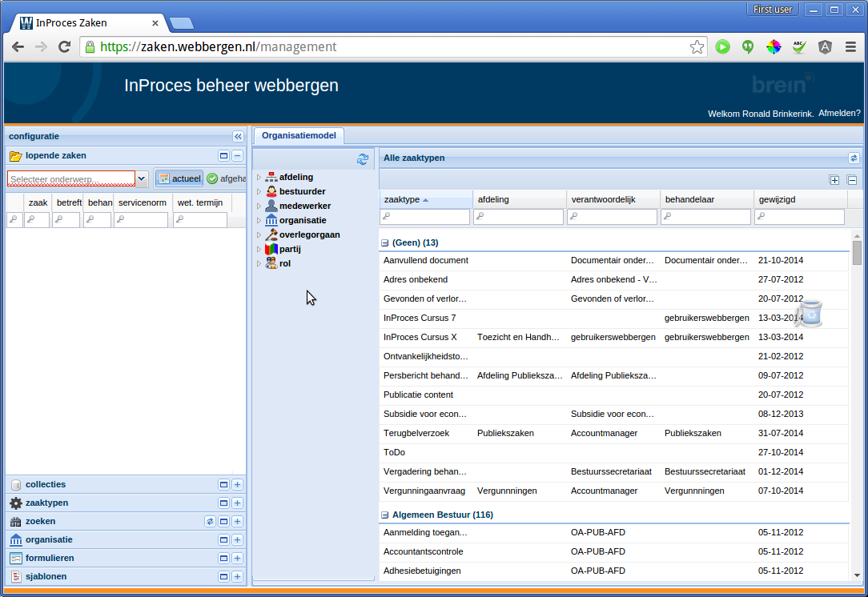The image size is (868, 597).
Task: Maximize the zaaktypen panel
Action: [x=223, y=503]
